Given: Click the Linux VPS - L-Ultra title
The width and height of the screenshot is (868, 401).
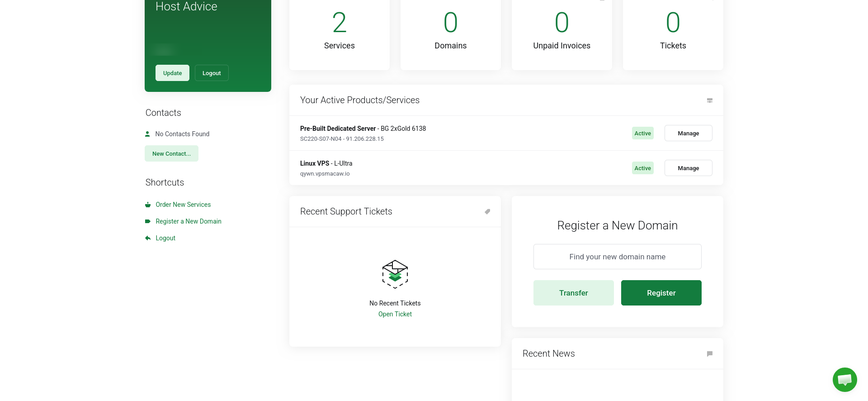Looking at the screenshot, I should tap(326, 163).
